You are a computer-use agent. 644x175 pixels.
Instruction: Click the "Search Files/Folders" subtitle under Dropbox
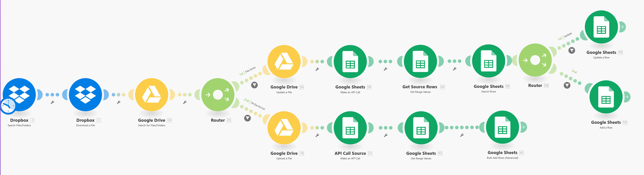(x=19, y=125)
